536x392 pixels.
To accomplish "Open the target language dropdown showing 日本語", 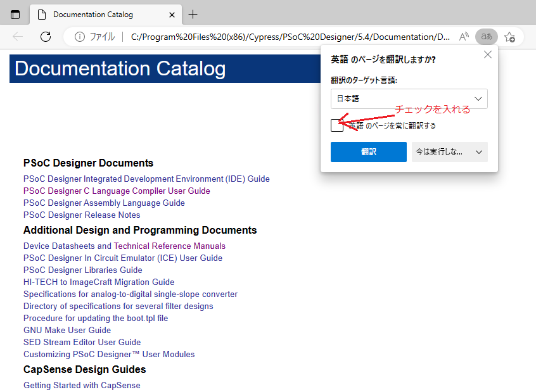I will point(409,99).
